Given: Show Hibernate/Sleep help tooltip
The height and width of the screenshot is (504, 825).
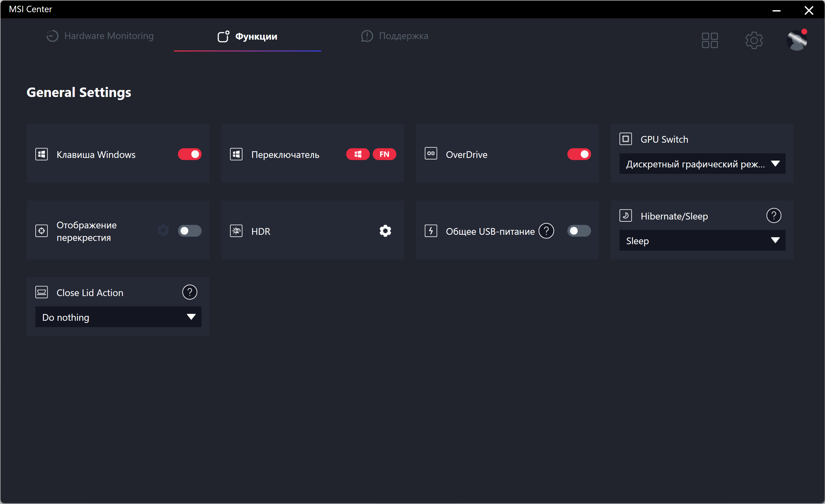Looking at the screenshot, I should click(773, 216).
